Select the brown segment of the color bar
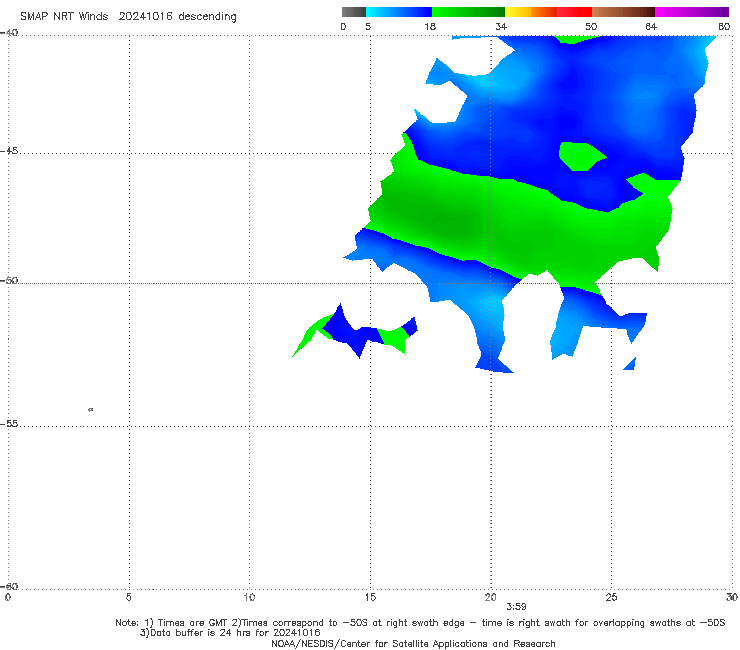The image size is (740, 650). pos(623,12)
